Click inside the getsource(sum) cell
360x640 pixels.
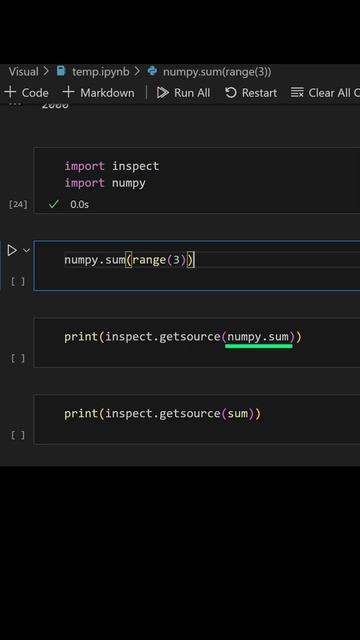point(197,419)
